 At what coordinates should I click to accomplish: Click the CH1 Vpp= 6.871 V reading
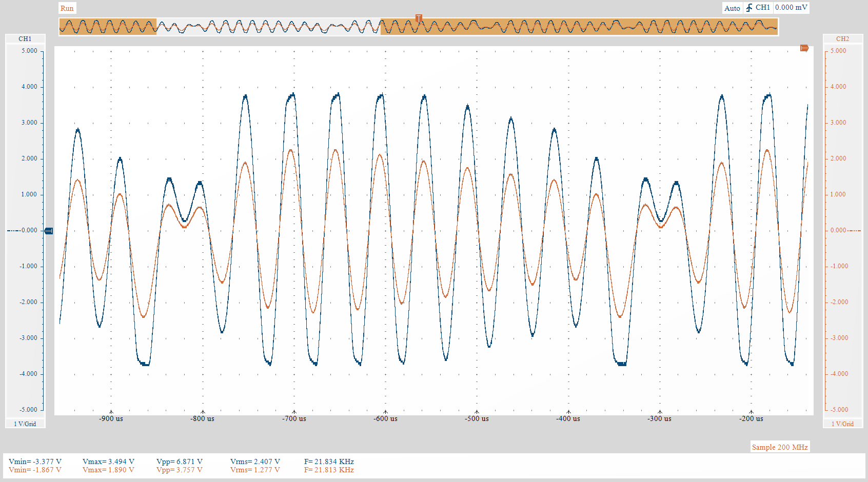[180, 461]
